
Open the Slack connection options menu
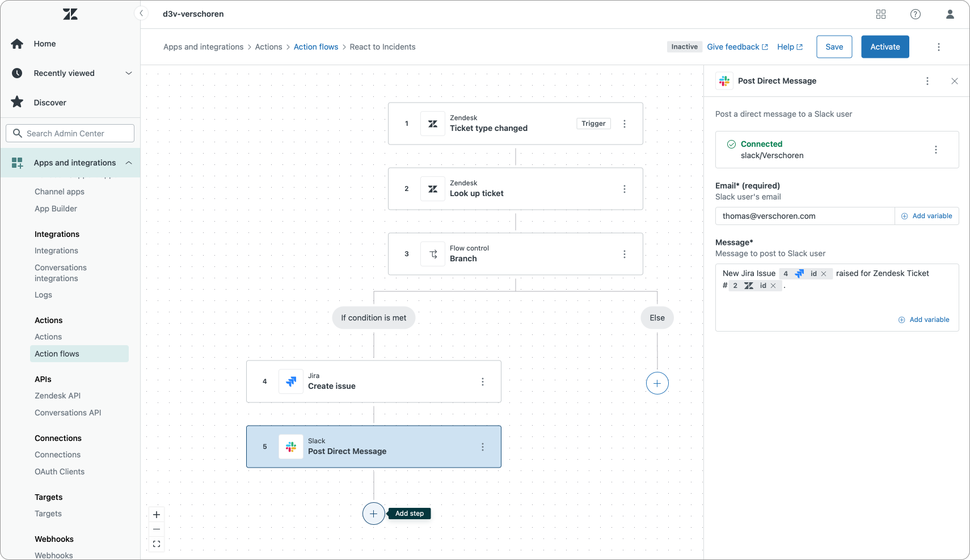click(x=936, y=150)
